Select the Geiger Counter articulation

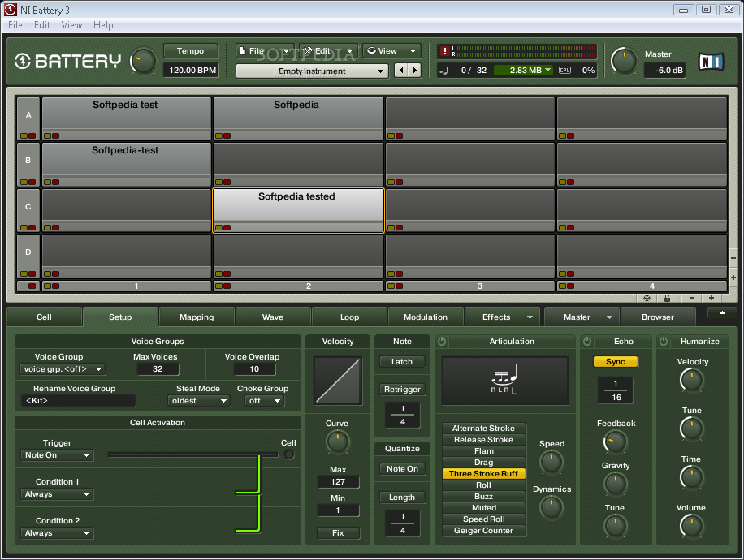tap(483, 531)
